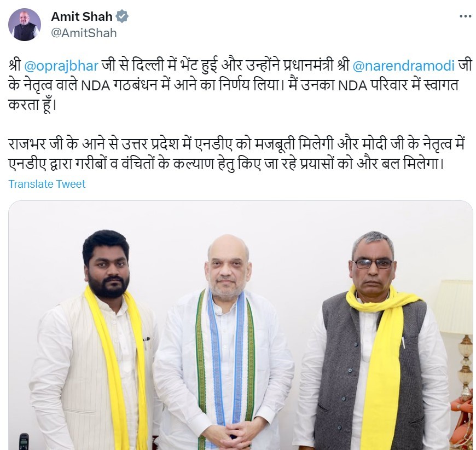
Task: Click the blue verified badge icon
Action: (122, 16)
